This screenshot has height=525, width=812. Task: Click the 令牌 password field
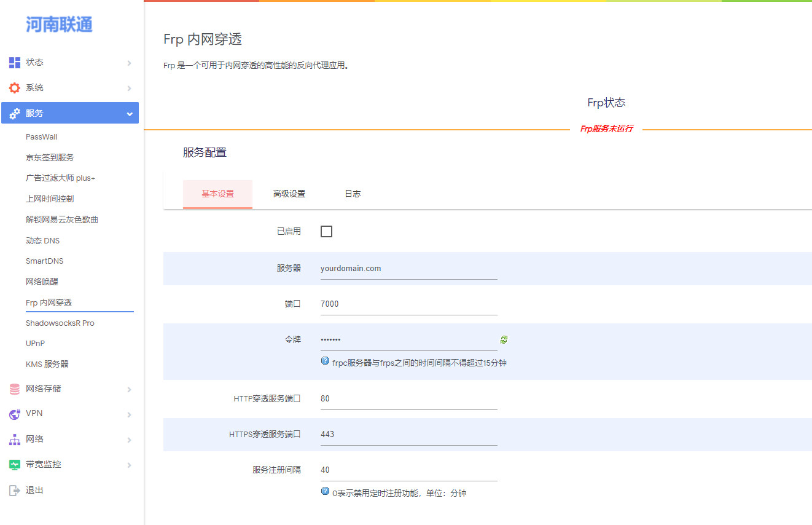[x=409, y=340]
